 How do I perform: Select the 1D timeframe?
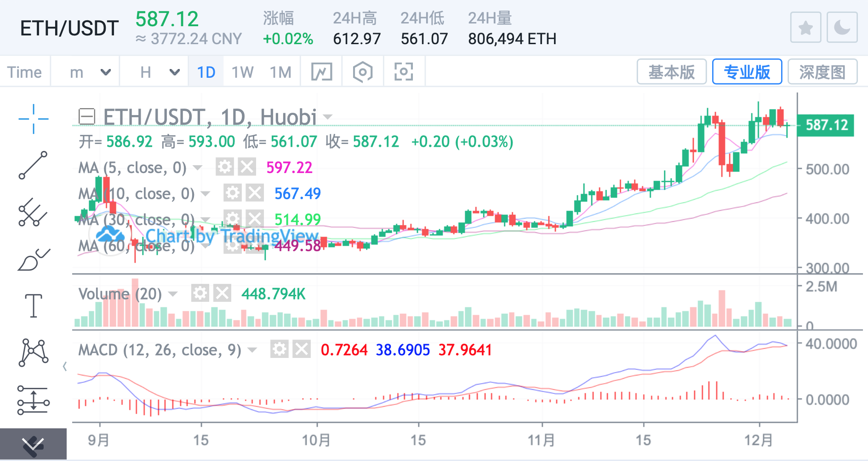(206, 72)
